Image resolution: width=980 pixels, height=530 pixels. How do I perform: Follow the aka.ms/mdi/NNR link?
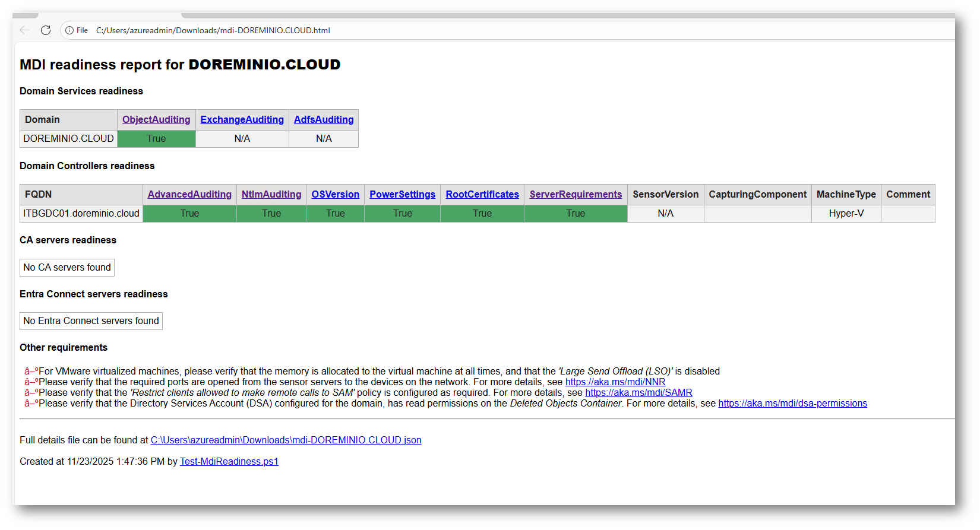coord(615,382)
